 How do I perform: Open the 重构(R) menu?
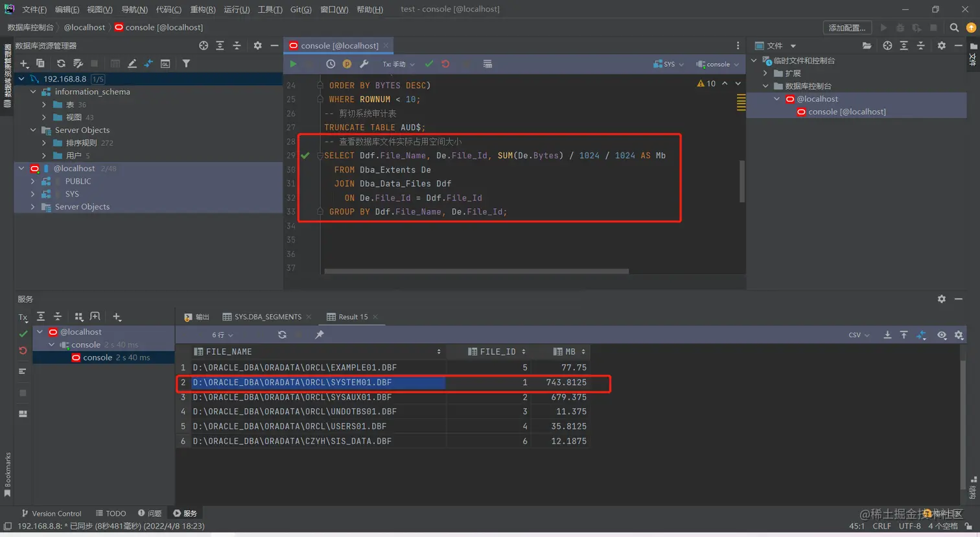pyautogui.click(x=203, y=9)
